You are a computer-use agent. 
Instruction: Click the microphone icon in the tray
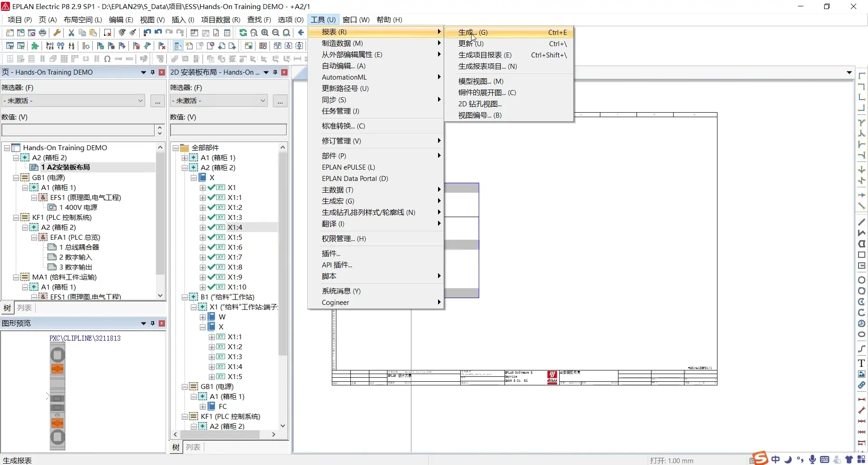[812, 460]
